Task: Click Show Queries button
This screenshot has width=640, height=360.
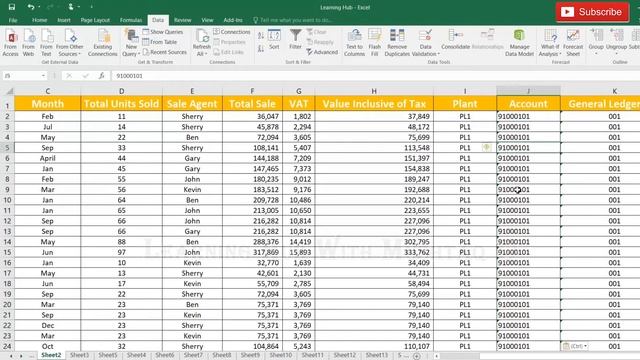Action: pos(163,32)
